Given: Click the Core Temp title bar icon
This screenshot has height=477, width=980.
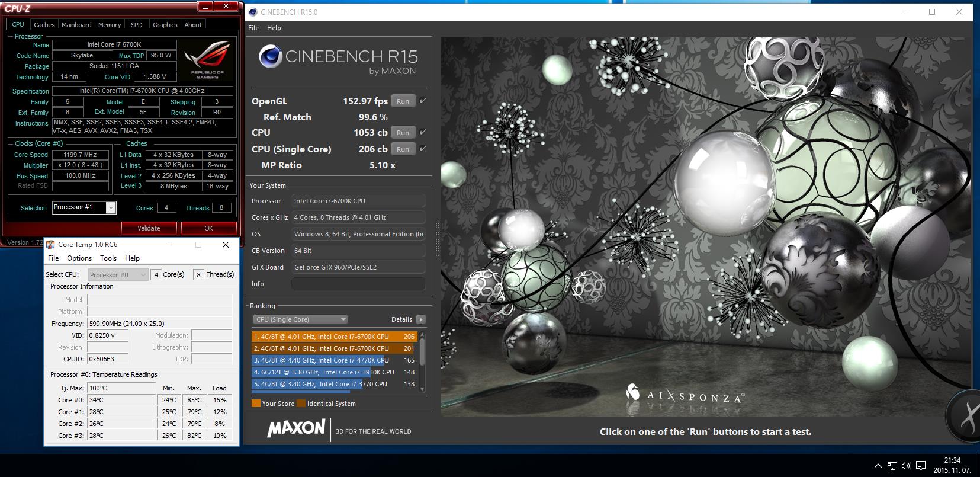Looking at the screenshot, I should (x=50, y=244).
